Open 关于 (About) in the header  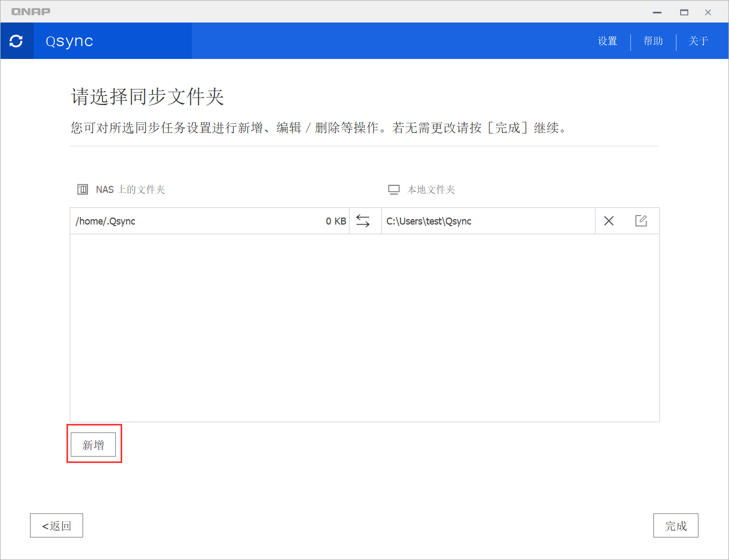point(698,41)
